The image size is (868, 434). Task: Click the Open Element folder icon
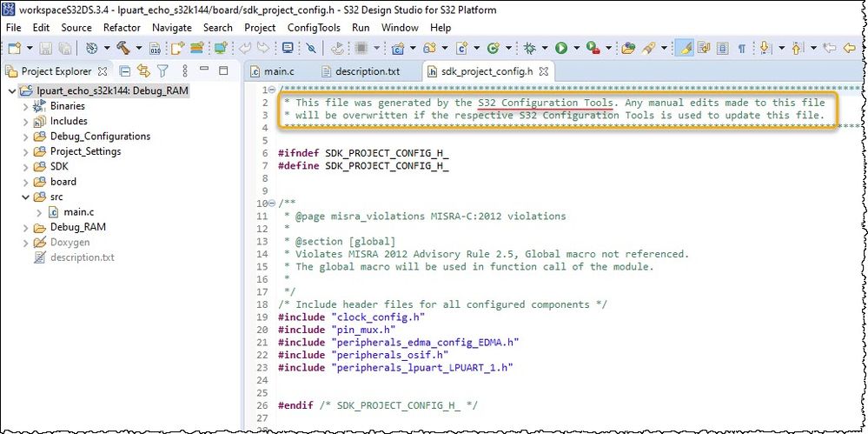point(627,48)
